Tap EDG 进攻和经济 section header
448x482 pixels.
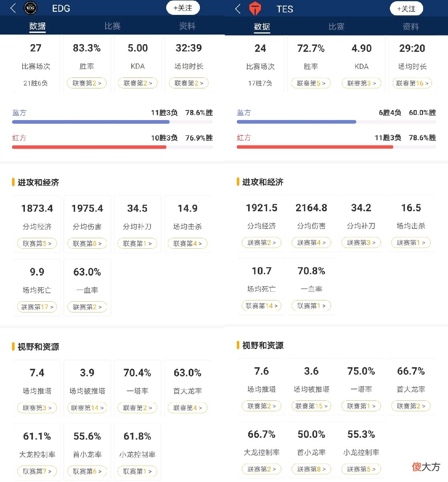tap(39, 182)
